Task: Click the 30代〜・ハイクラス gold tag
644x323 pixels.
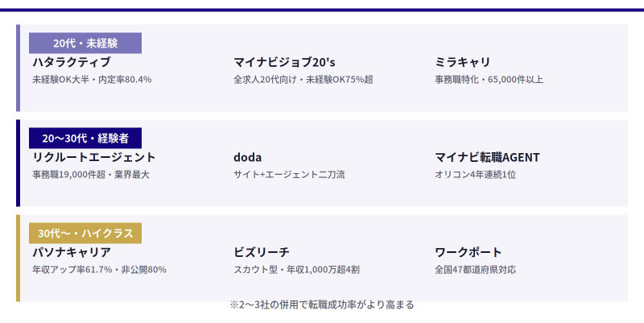Action: tap(85, 233)
